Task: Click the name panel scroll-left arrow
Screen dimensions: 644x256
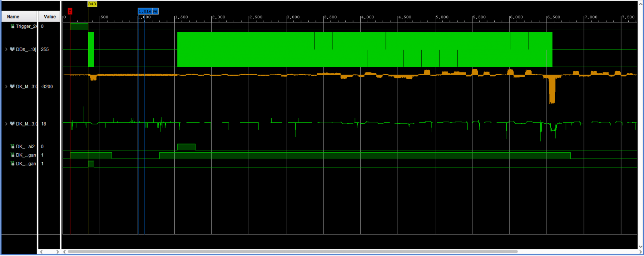Action: click(x=41, y=252)
